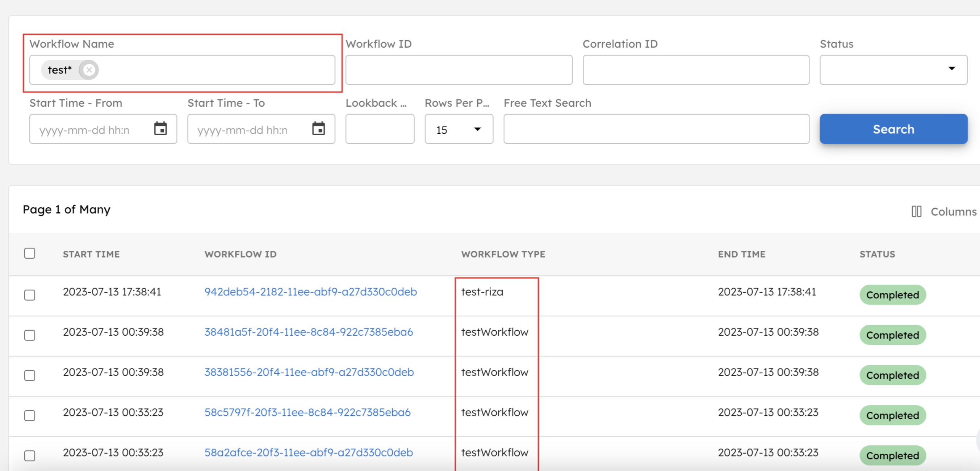This screenshot has height=471, width=980.
Task: Click the Columns icon above the table
Action: coord(917,212)
